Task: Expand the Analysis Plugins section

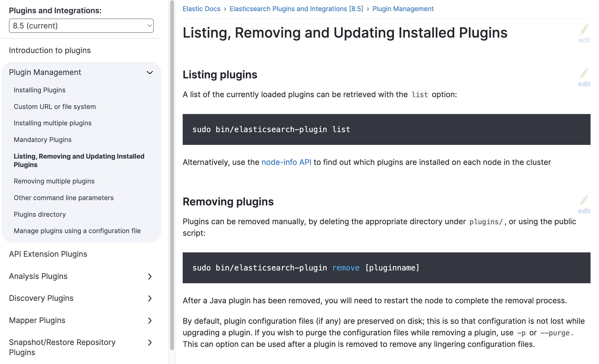Action: pyautogui.click(x=150, y=276)
